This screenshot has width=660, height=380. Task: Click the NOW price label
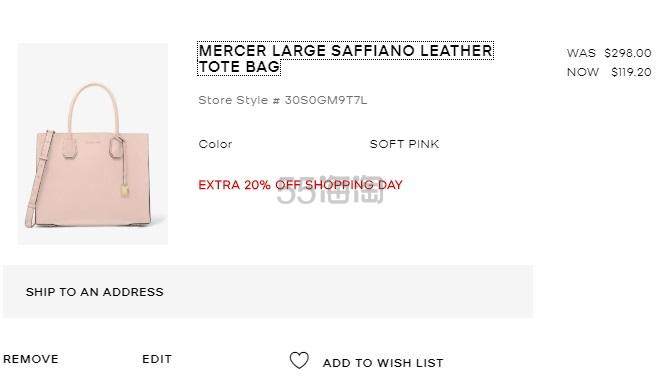click(x=583, y=72)
